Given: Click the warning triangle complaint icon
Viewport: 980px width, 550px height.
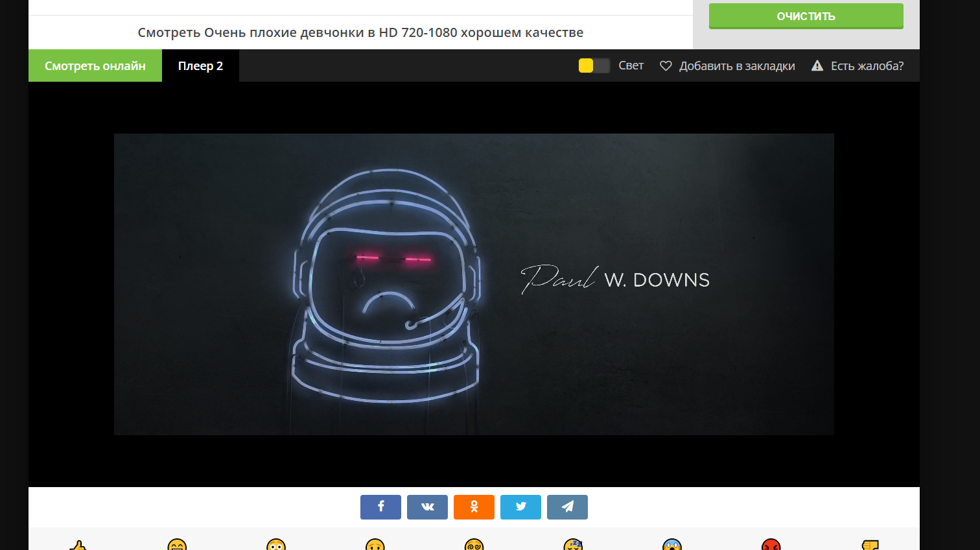Looking at the screenshot, I should click(817, 66).
